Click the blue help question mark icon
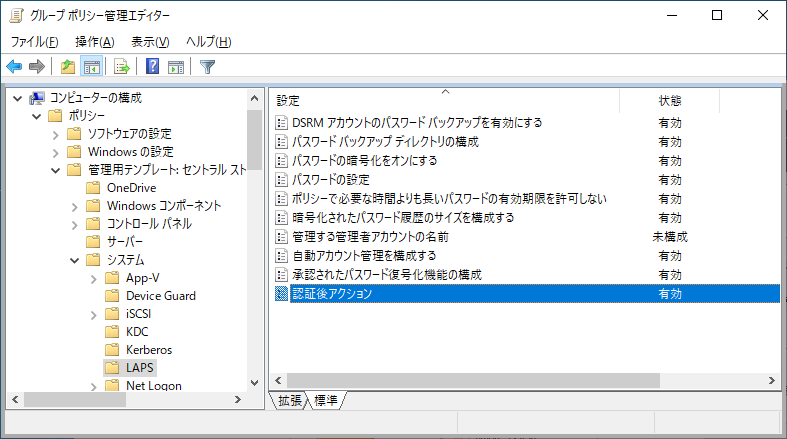Screen dimensions: 787x439 [x=153, y=67]
